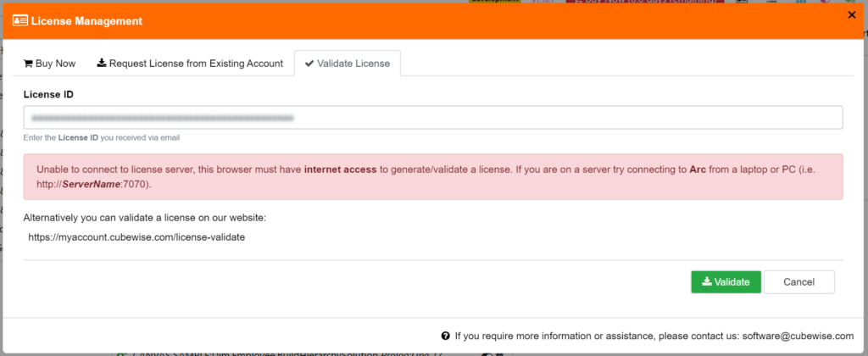Screen dimensions: 868x356
Task: Click the download icon inside Validate button
Action: [x=706, y=282]
